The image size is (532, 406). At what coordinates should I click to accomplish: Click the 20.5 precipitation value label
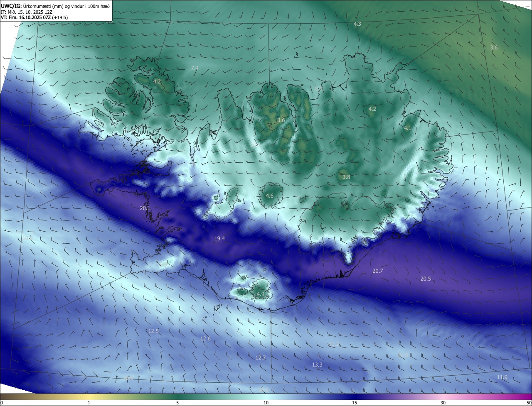tap(426, 279)
